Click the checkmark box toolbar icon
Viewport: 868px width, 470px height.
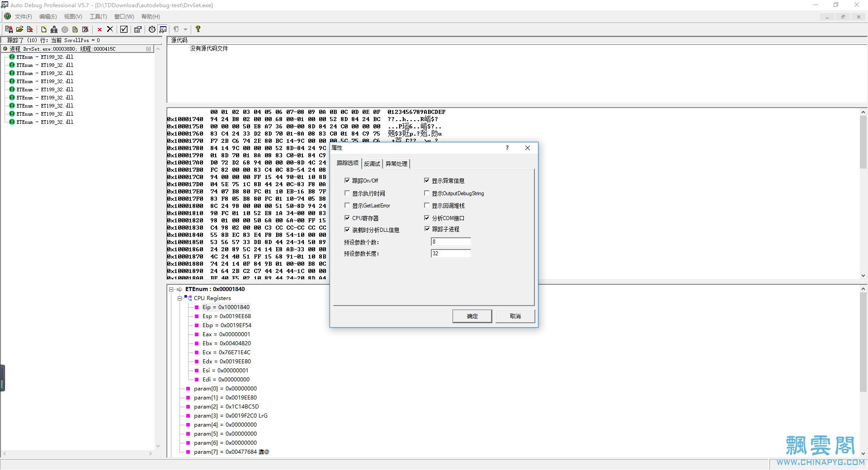pyautogui.click(x=124, y=29)
